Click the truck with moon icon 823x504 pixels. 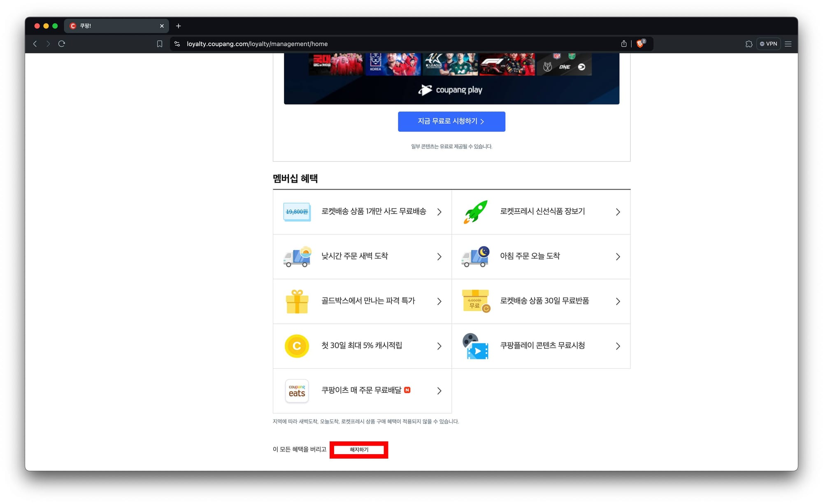[476, 257]
